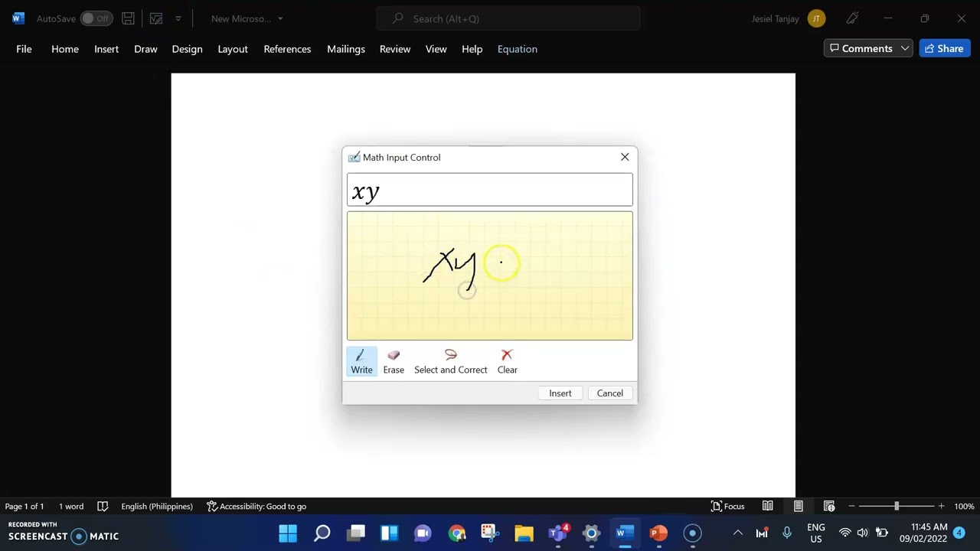Save the document with floppy icon

tap(129, 18)
